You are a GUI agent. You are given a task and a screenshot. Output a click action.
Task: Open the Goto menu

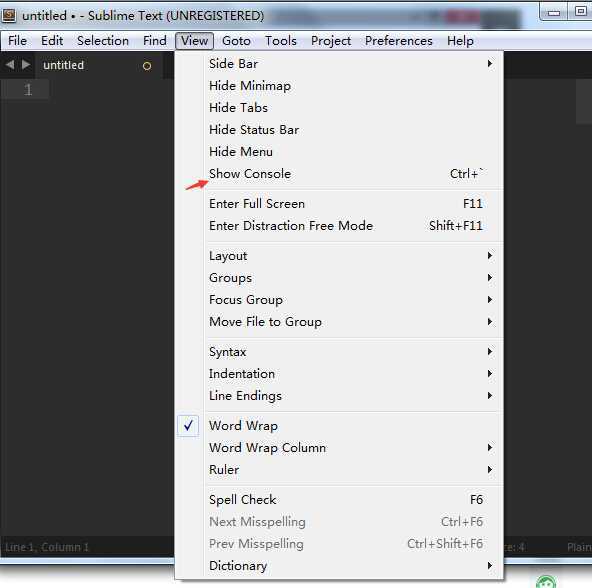[x=236, y=40]
